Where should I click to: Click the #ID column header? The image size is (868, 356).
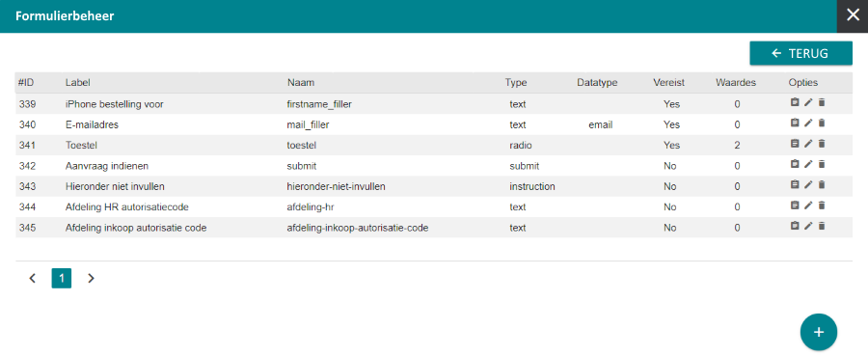26,83
